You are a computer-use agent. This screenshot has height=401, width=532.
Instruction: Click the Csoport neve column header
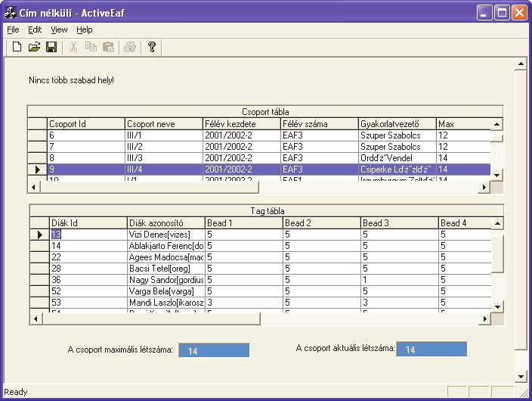pyautogui.click(x=163, y=124)
